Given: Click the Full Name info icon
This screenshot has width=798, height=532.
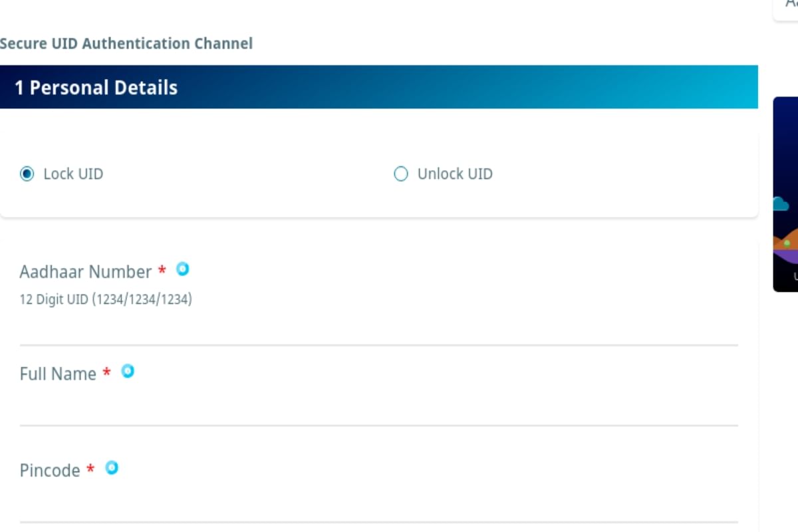Looking at the screenshot, I should 128,372.
